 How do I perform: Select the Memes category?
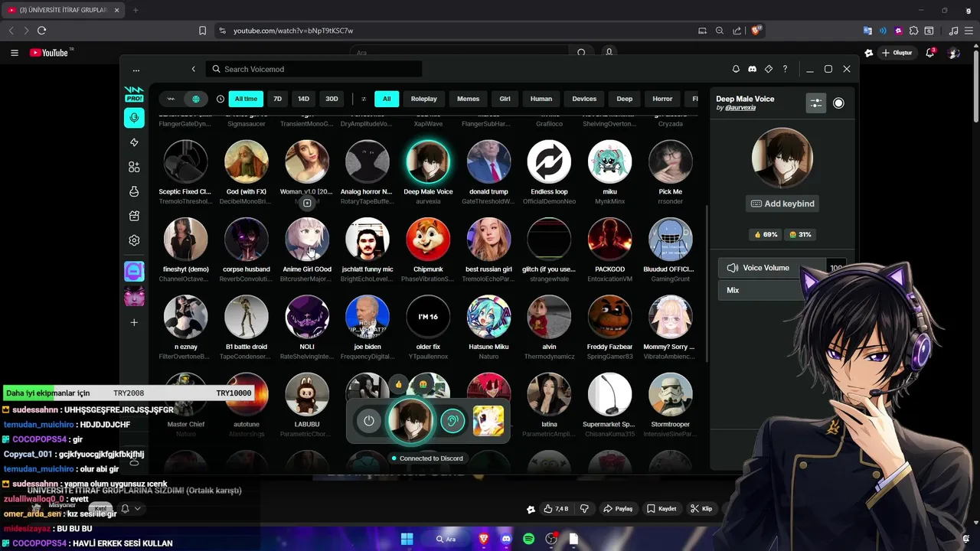(x=468, y=99)
